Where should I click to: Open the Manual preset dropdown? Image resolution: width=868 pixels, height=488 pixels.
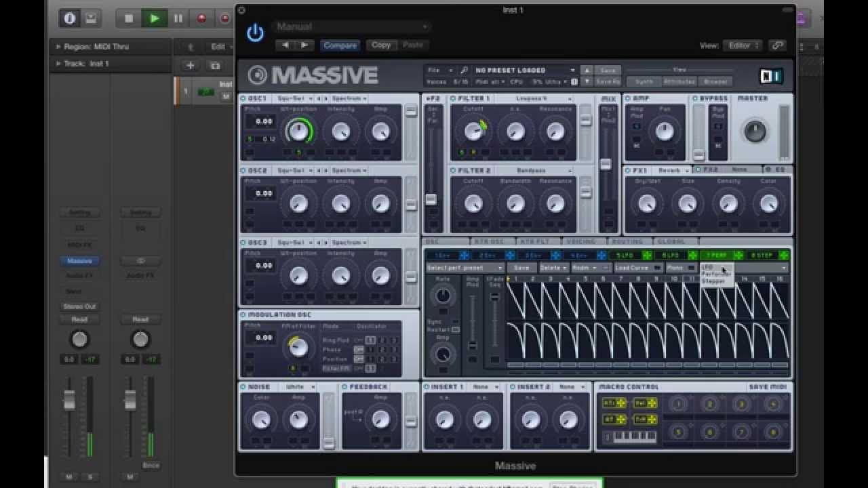pos(351,26)
